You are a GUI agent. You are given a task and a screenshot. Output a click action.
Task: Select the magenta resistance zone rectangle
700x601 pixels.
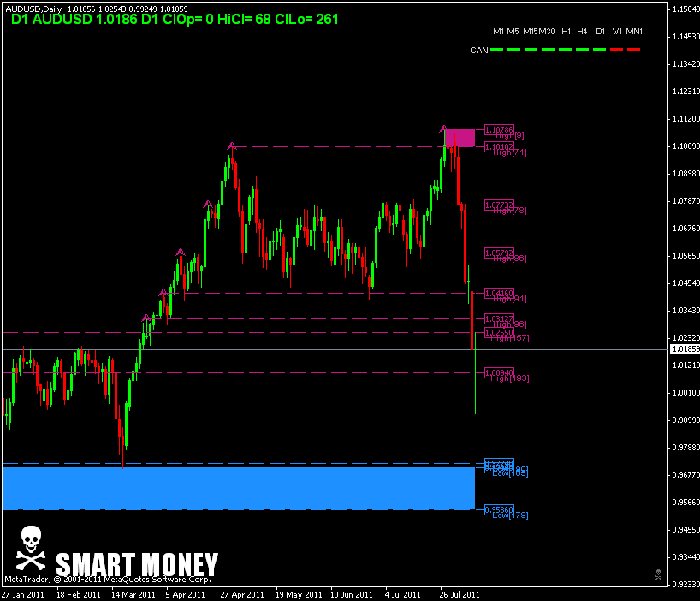pos(460,138)
